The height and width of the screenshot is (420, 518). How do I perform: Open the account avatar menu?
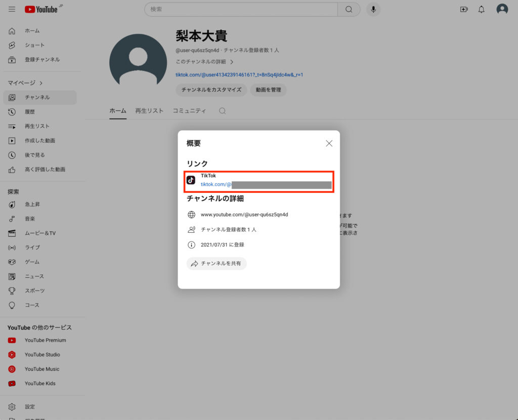(x=502, y=9)
